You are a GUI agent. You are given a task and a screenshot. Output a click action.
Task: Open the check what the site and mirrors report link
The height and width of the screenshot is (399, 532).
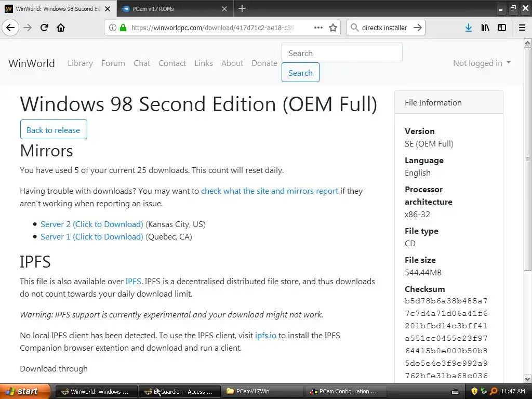[270, 191]
